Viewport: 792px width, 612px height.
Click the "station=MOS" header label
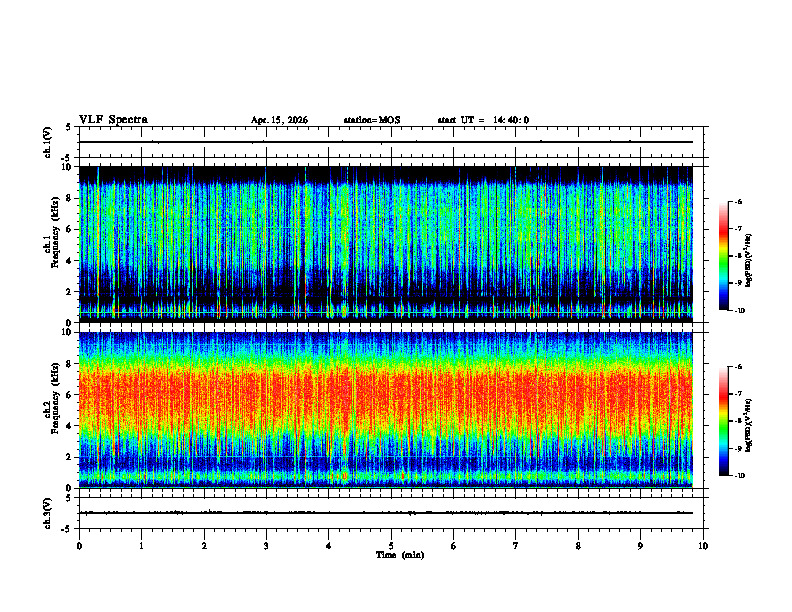pos(372,120)
